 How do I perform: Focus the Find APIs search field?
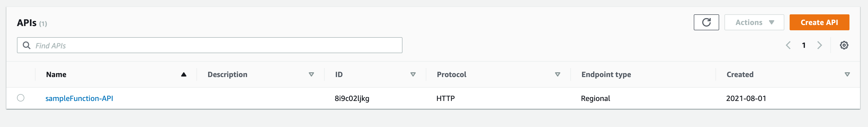tap(216, 45)
